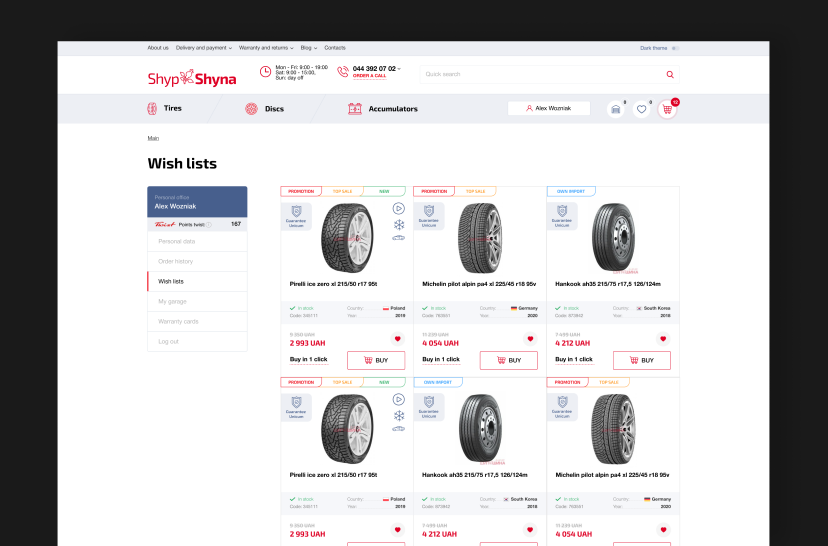Expand Delivery and payment dropdown
828x546 pixels.
click(204, 48)
